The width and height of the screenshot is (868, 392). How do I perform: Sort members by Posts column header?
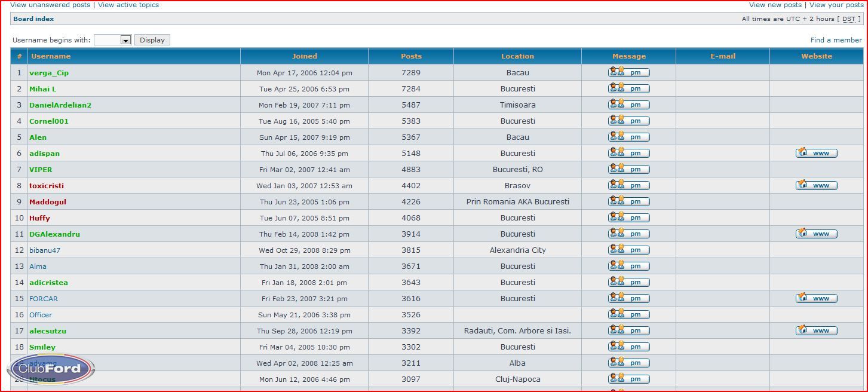coord(411,56)
